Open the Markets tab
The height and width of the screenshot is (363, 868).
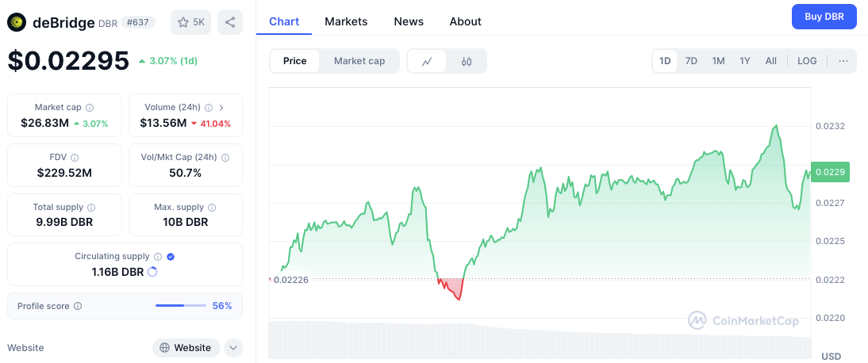pyautogui.click(x=346, y=21)
